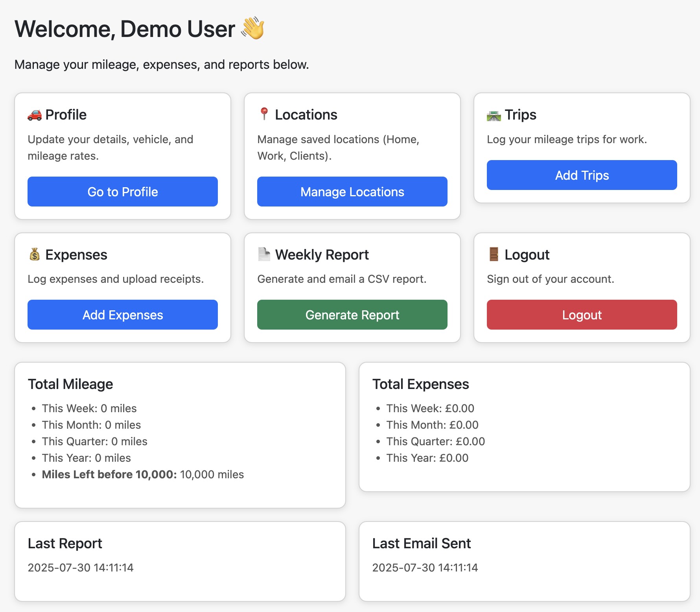The image size is (700, 612).
Task: Select the Welcome, Demo User heading
Action: [x=140, y=29]
